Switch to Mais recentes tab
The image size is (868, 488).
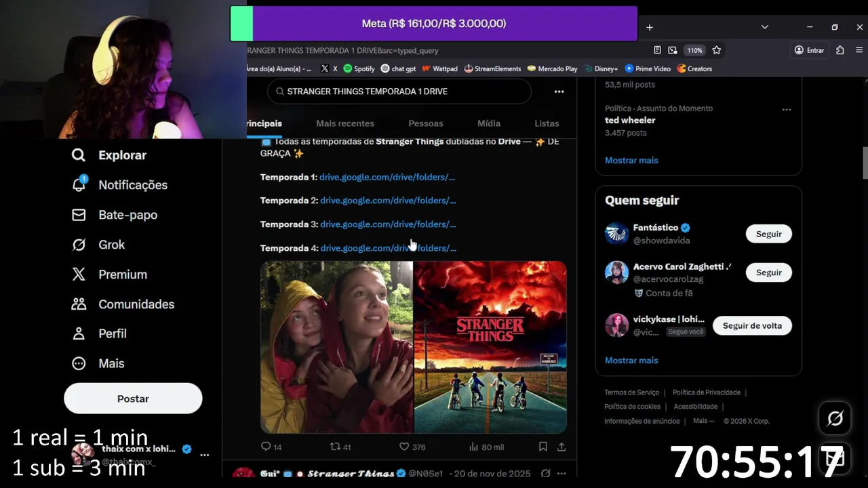pyautogui.click(x=345, y=123)
